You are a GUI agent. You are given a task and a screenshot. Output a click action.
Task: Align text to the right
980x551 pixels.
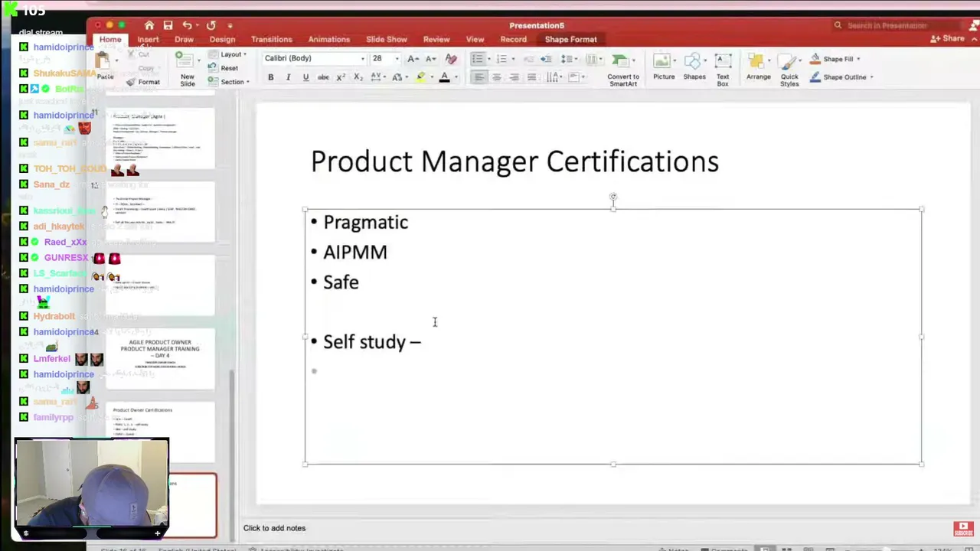click(x=514, y=77)
